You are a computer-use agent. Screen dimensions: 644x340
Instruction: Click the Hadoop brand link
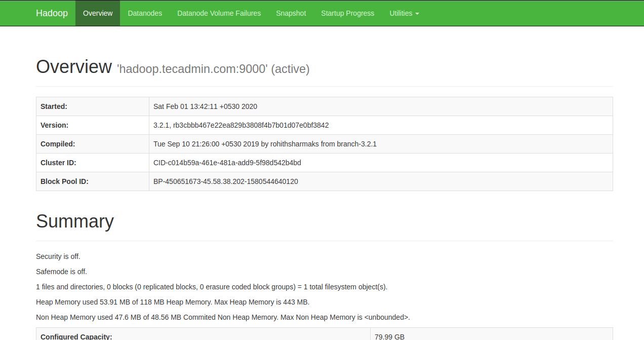point(52,13)
